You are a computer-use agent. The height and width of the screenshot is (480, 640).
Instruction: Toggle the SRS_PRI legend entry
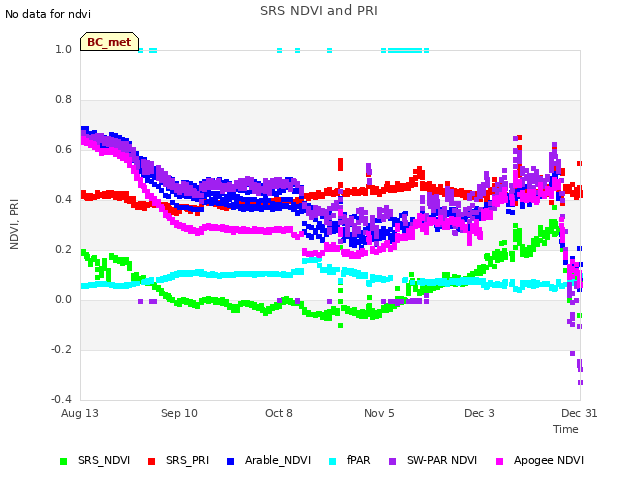tap(178, 461)
